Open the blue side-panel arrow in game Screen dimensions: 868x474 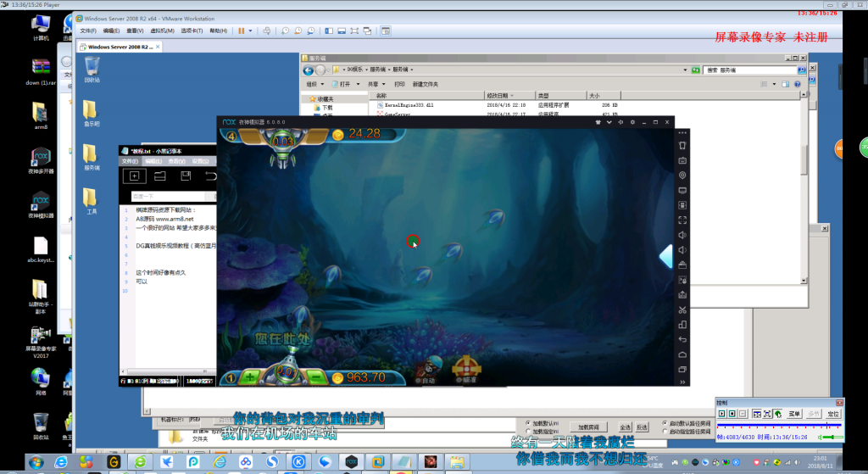click(666, 256)
